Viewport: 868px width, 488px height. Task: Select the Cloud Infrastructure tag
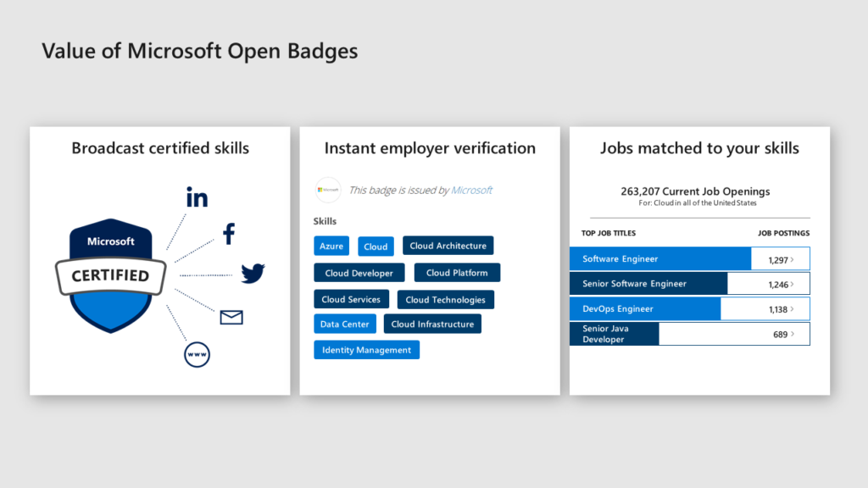(432, 324)
